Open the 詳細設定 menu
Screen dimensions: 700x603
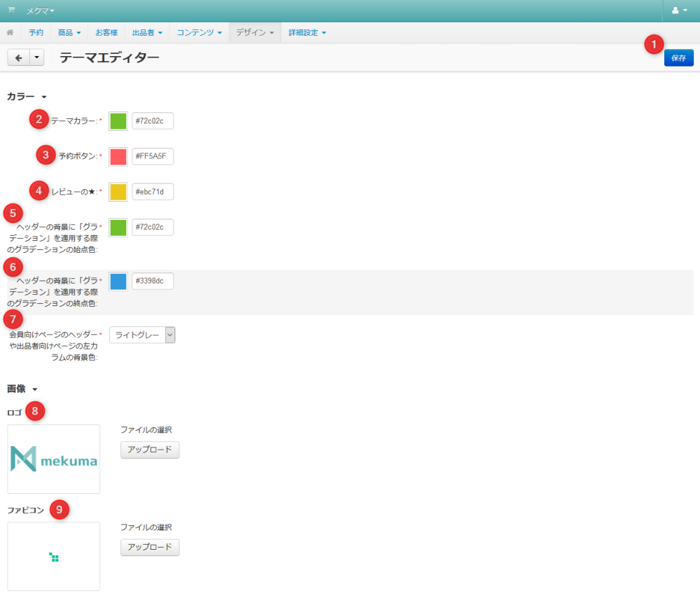click(x=307, y=33)
